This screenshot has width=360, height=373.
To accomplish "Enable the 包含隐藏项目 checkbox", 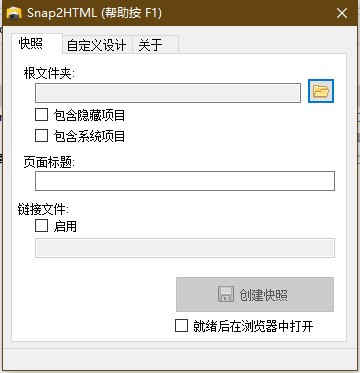I will pos(42,115).
